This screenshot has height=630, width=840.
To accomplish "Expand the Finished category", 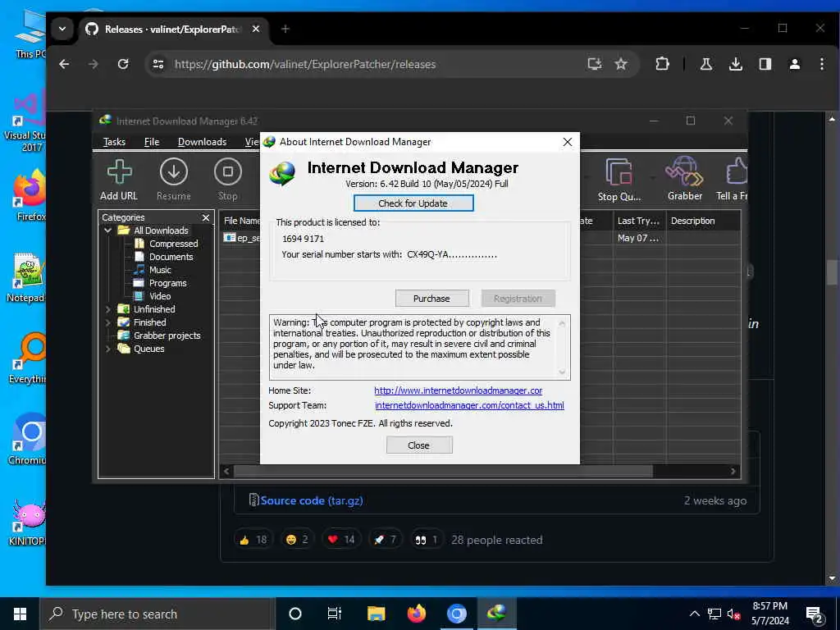I will pyautogui.click(x=107, y=322).
